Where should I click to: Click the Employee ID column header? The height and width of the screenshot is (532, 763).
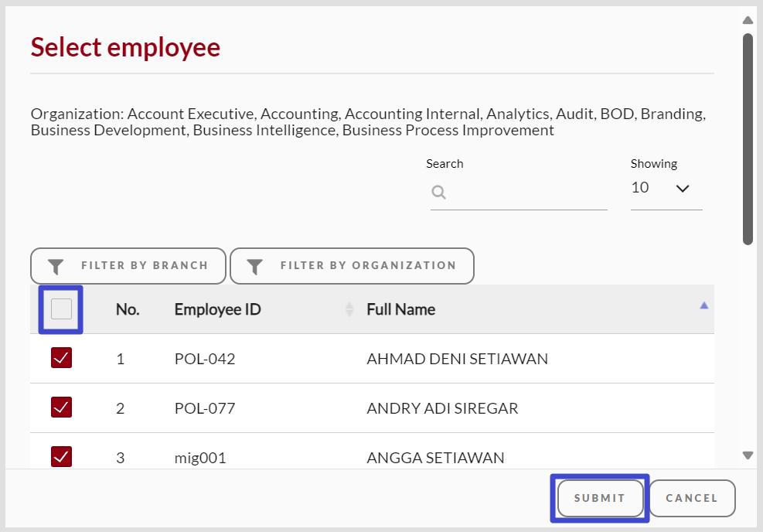pos(217,309)
